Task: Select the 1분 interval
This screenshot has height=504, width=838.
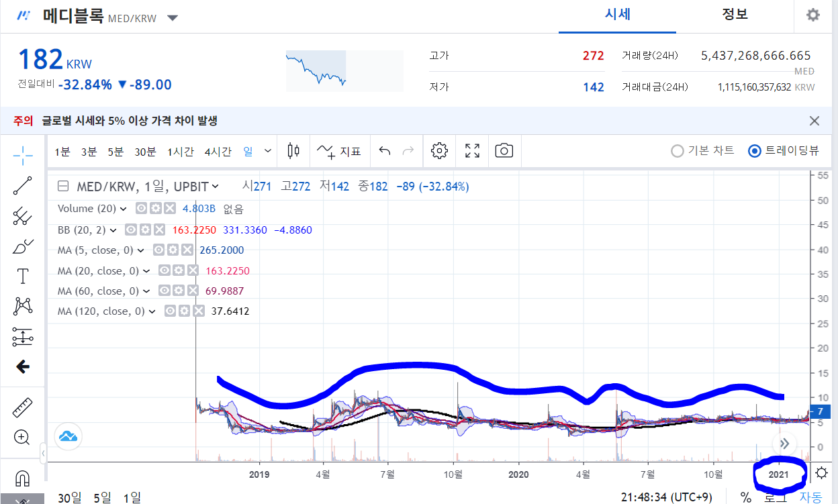Action: 62,151
